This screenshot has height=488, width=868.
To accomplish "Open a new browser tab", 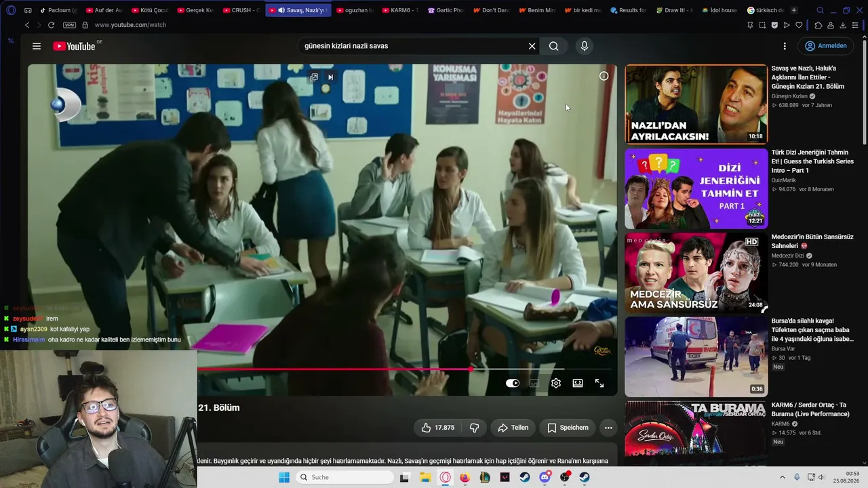I will [794, 10].
